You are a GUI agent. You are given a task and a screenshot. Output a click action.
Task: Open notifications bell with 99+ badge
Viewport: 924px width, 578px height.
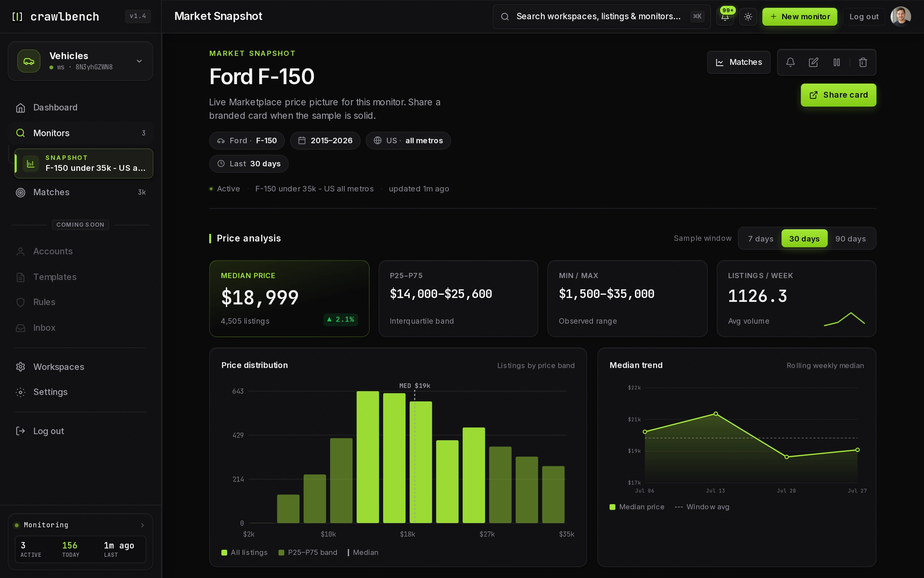point(725,17)
